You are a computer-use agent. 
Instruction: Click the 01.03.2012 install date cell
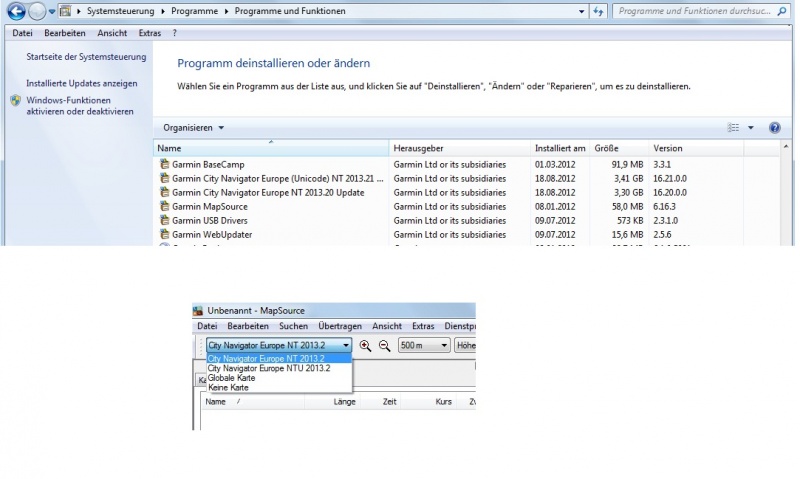(x=555, y=164)
